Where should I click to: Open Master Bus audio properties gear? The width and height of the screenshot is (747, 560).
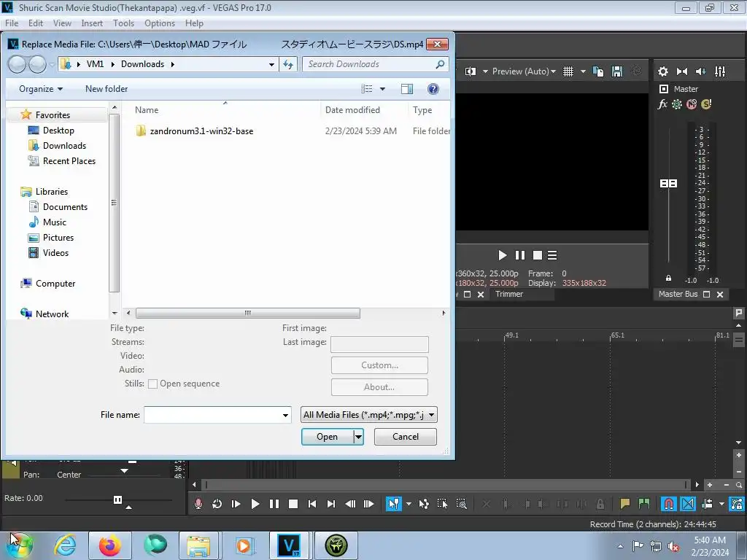click(662, 71)
